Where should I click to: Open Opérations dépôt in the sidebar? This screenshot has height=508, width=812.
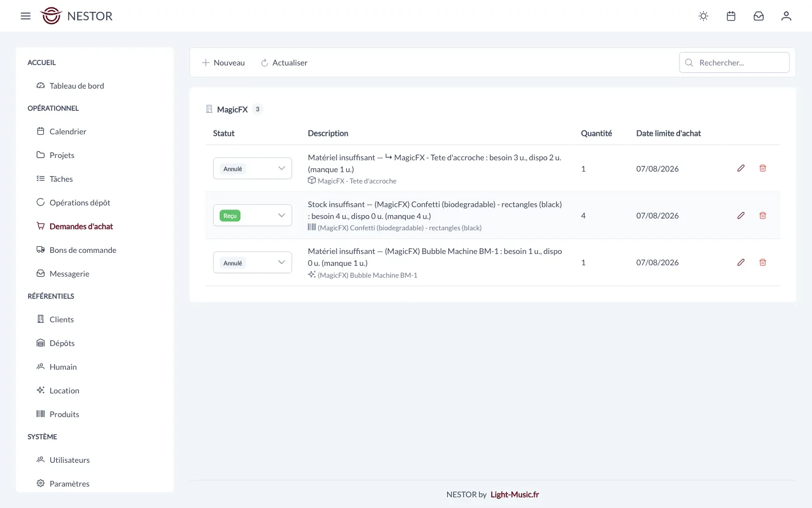coord(80,203)
